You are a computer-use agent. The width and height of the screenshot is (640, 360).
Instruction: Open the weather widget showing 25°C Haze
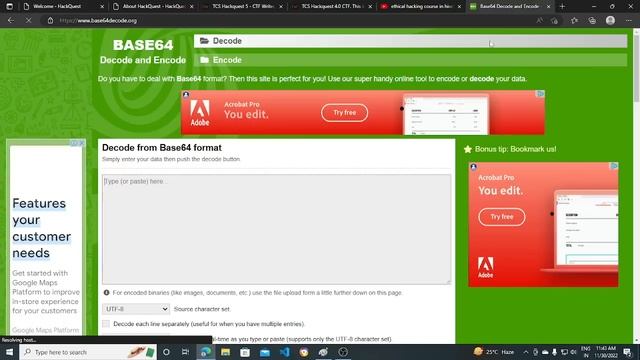[x=494, y=352]
